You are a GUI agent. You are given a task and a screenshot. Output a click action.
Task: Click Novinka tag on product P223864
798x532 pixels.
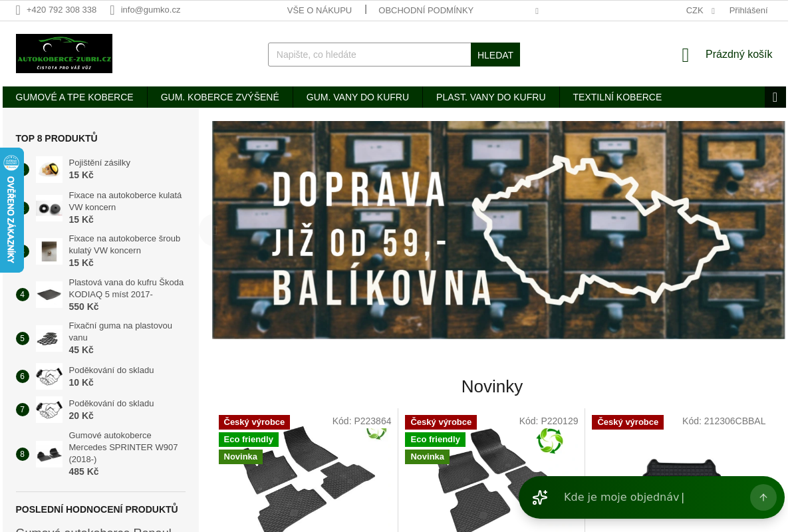pyautogui.click(x=241, y=457)
